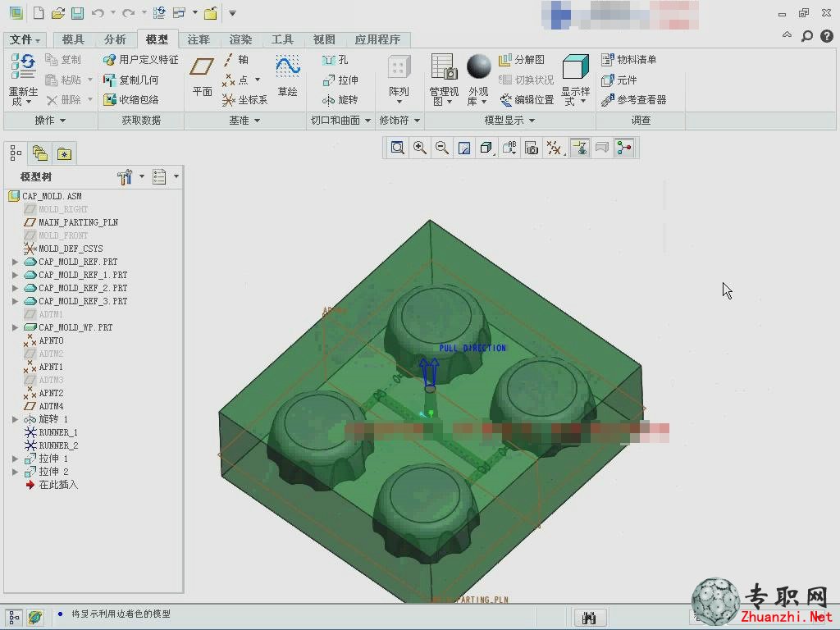Switch to the 视图 ribbon tab
The height and width of the screenshot is (630, 840).
point(324,39)
